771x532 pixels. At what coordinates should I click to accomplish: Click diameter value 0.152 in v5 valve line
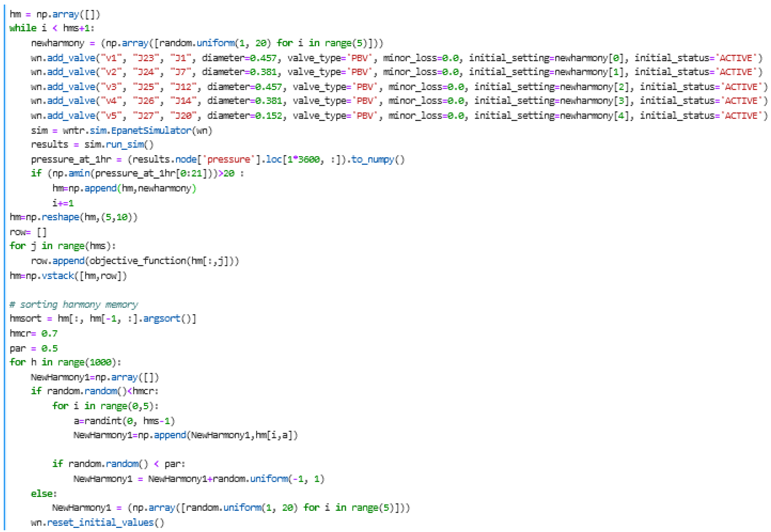click(269, 116)
